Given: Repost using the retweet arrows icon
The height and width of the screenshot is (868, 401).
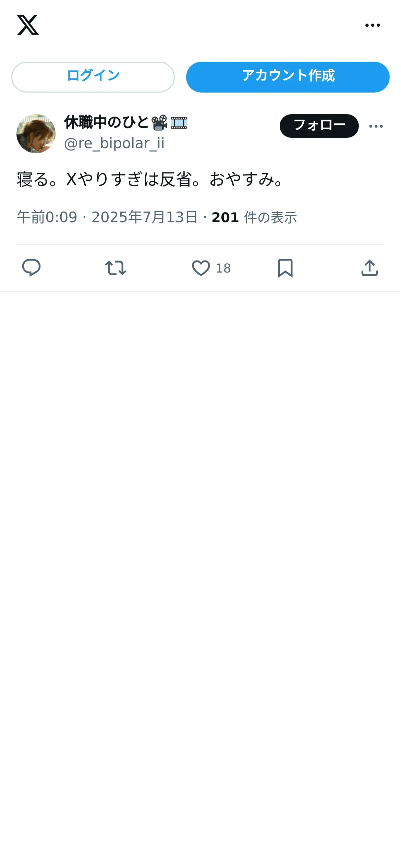Looking at the screenshot, I should 116,268.
